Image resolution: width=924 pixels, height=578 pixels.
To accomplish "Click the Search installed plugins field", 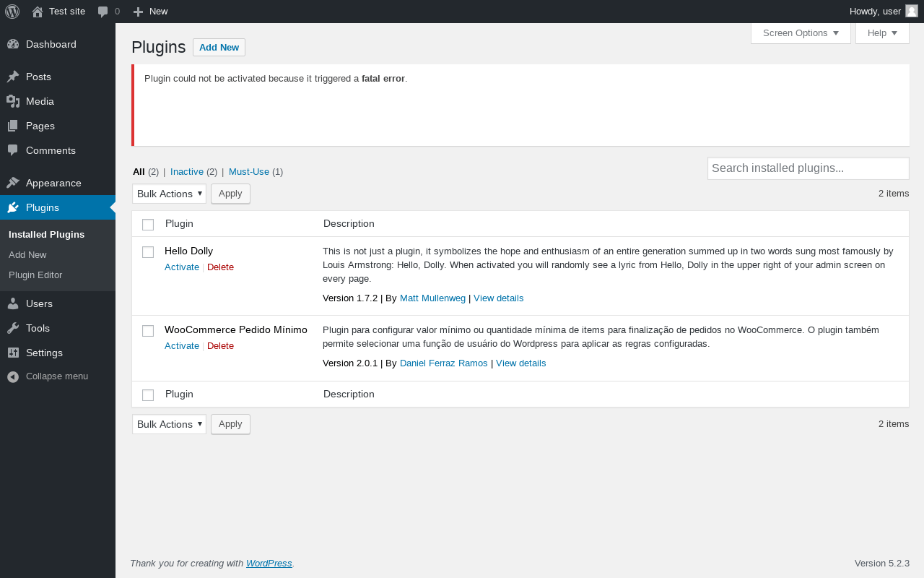I will [808, 168].
